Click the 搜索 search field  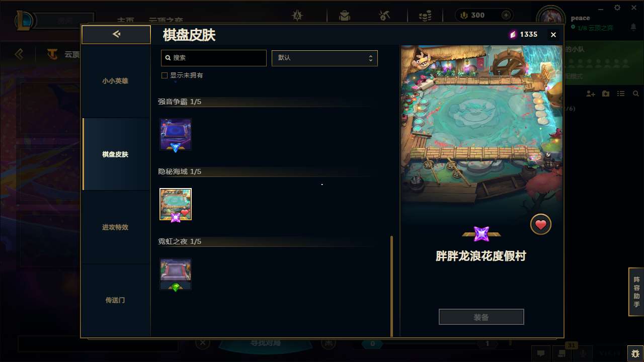214,58
